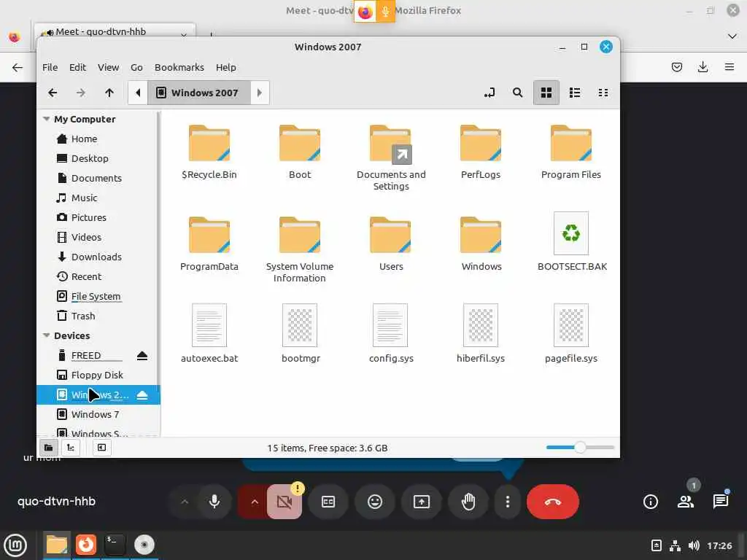This screenshot has width=747, height=560.
Task: Select the $Recycle.Bin folder
Action: (209, 152)
